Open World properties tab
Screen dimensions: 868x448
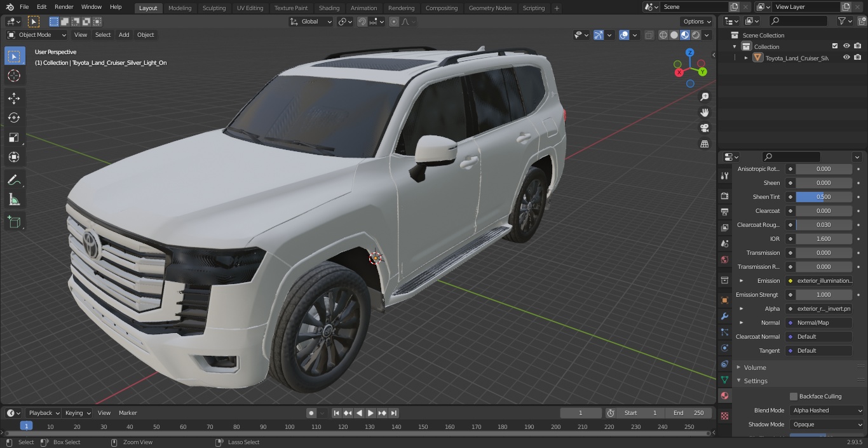[724, 259]
